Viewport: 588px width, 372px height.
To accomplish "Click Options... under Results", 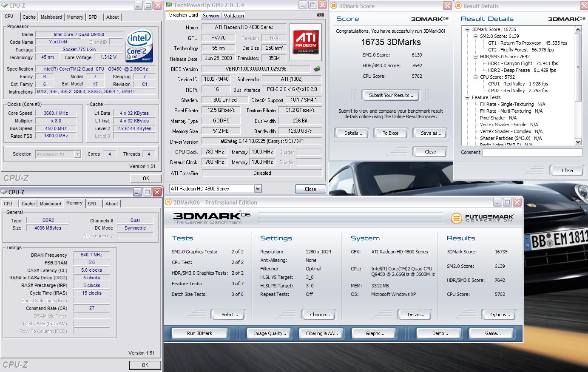I will coord(500,315).
